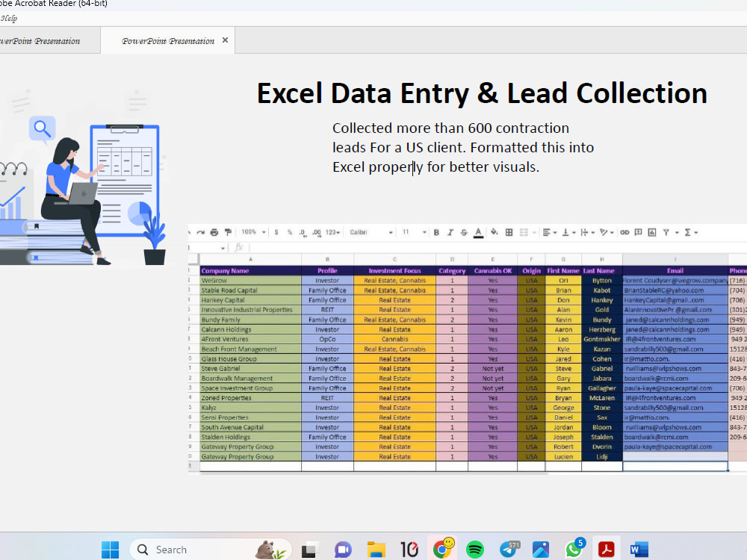Open the text color A picker

click(x=478, y=233)
